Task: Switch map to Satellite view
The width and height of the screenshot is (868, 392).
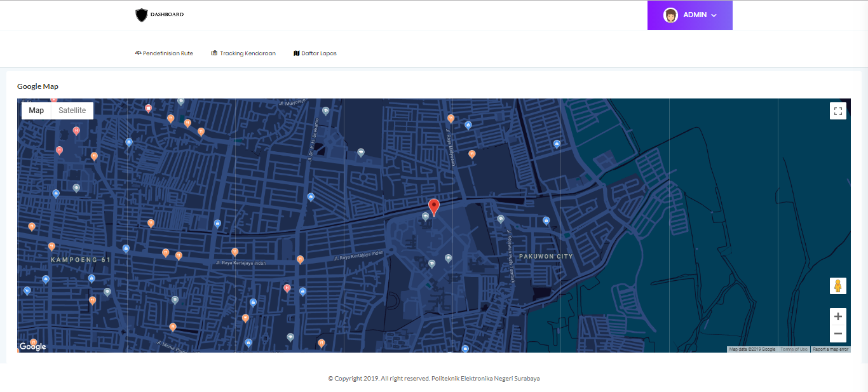Action: click(72, 111)
